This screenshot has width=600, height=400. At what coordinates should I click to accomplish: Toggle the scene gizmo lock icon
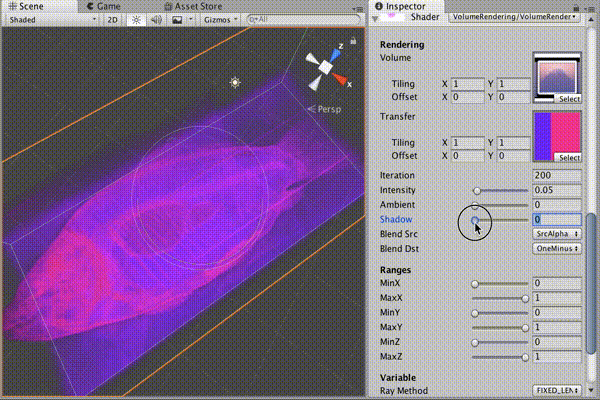(x=353, y=41)
